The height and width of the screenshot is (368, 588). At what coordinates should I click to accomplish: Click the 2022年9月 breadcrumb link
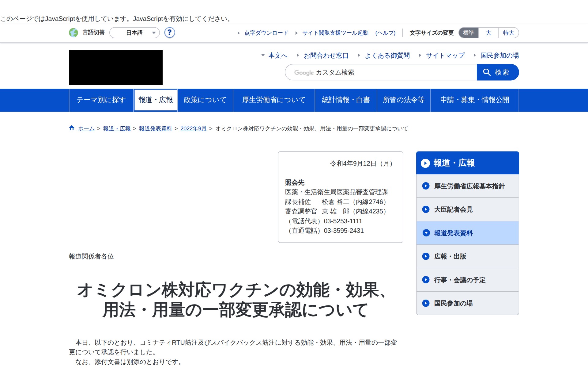(193, 128)
